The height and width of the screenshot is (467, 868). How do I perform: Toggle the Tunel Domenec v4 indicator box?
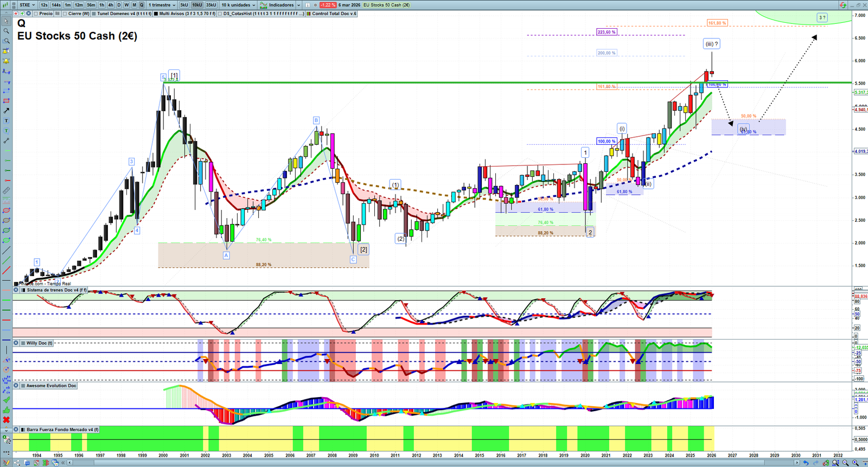click(x=94, y=14)
